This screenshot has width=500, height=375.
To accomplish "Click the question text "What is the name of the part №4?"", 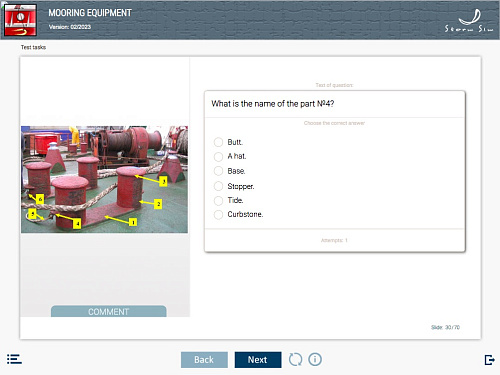I will 273,104.
